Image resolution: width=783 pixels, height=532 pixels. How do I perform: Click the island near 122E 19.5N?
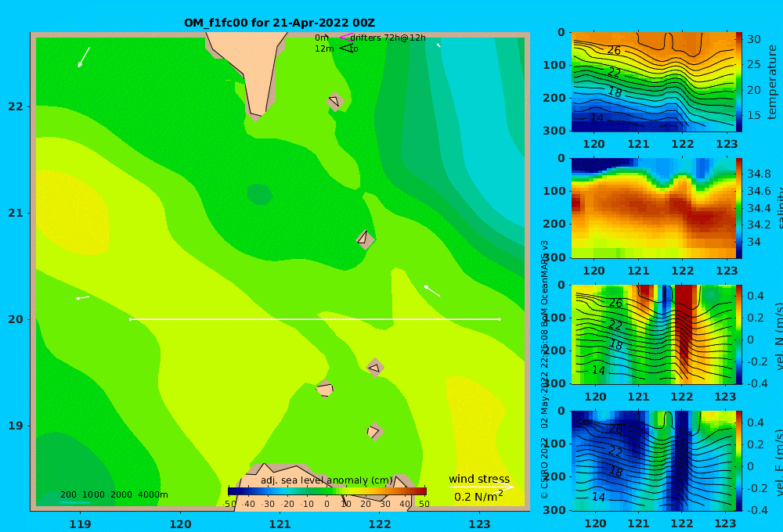click(375, 368)
